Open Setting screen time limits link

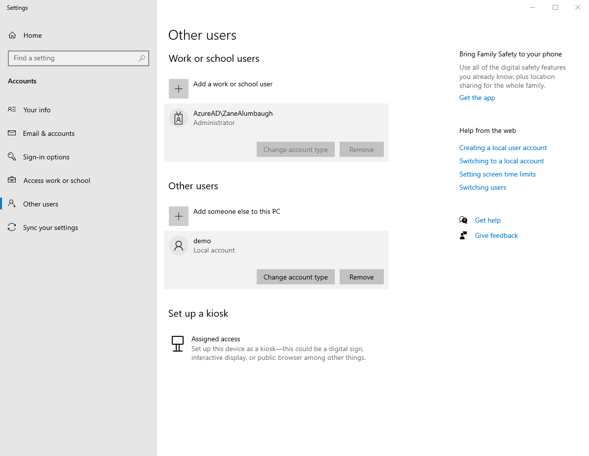[497, 174]
